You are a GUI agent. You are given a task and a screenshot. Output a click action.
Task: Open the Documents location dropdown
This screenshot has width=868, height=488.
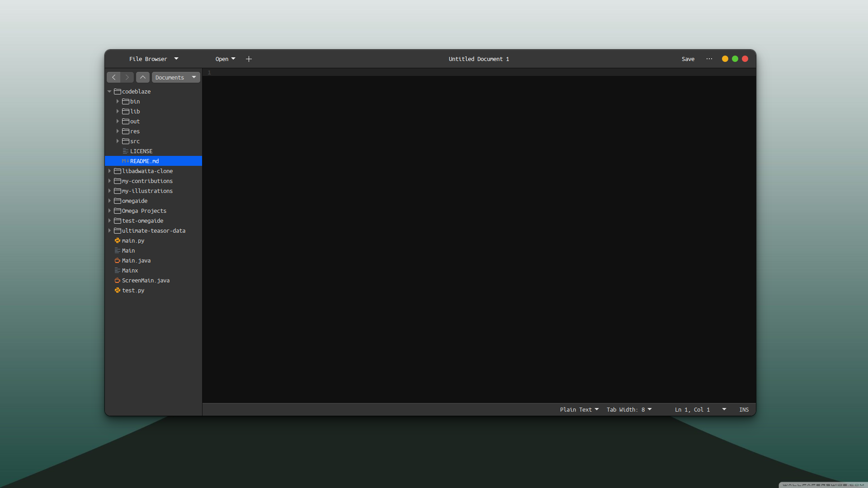pyautogui.click(x=176, y=77)
